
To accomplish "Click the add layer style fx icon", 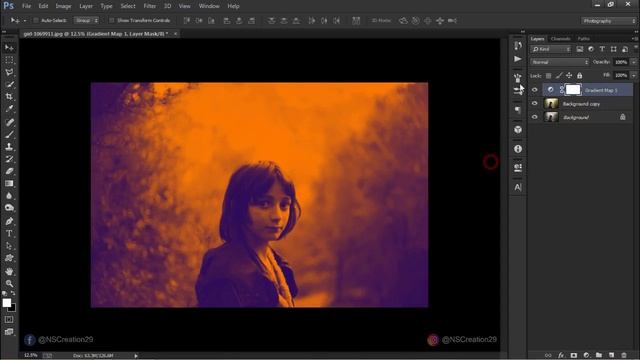I will [561, 355].
